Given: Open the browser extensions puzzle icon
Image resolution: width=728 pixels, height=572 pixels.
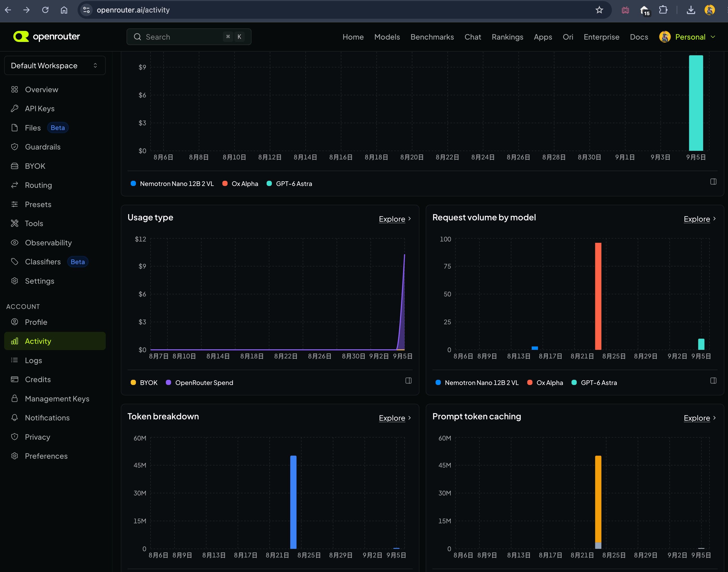Looking at the screenshot, I should coord(663,10).
